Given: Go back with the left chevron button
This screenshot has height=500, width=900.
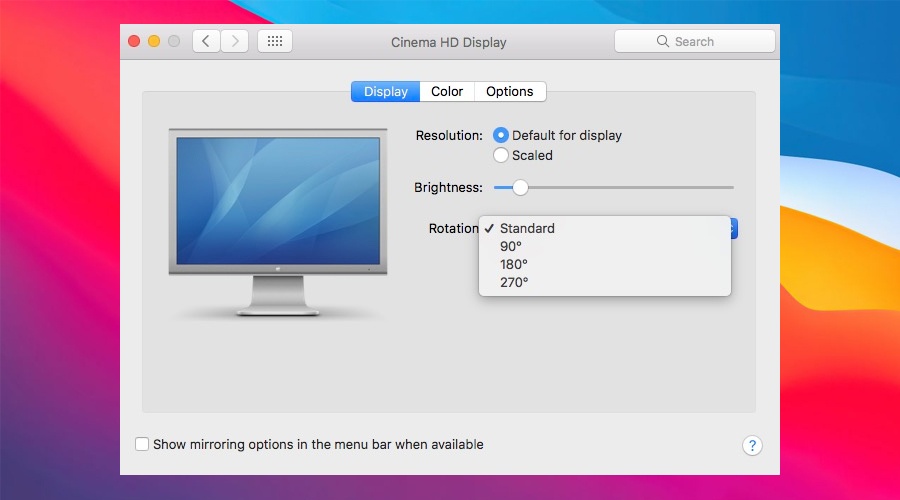Looking at the screenshot, I should pyautogui.click(x=206, y=41).
